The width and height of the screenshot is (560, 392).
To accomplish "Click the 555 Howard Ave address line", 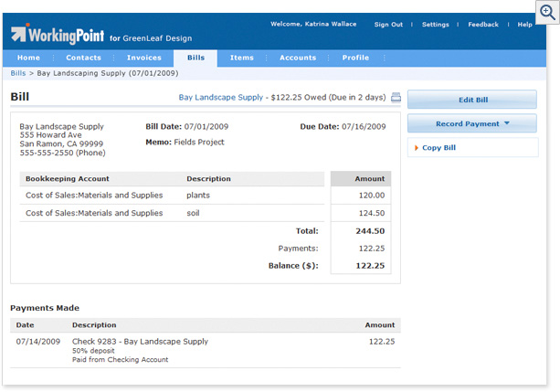I will click(x=50, y=135).
